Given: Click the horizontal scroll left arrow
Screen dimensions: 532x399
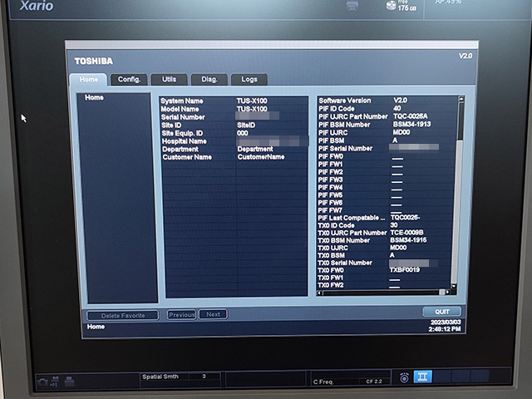Looking at the screenshot, I should coord(319,293).
